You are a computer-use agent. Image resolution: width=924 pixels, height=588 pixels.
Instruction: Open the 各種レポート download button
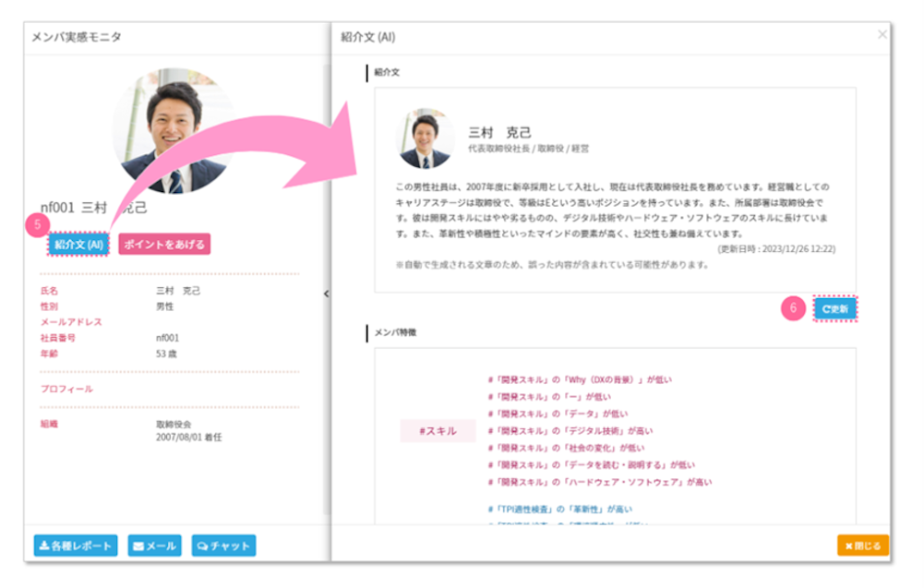pyautogui.click(x=76, y=546)
